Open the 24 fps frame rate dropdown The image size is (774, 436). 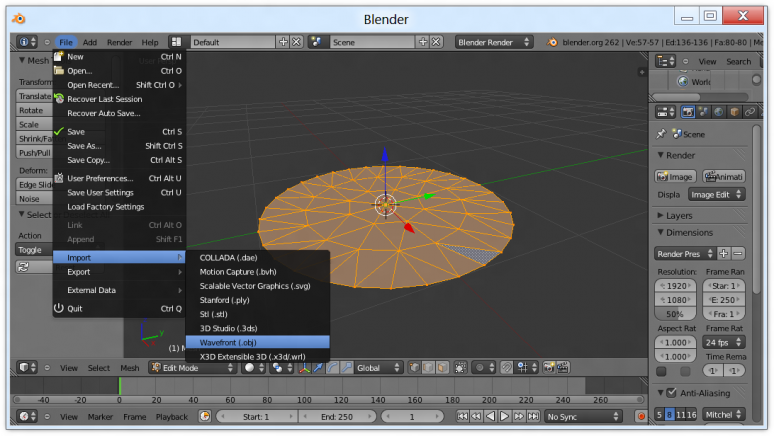[x=724, y=342]
